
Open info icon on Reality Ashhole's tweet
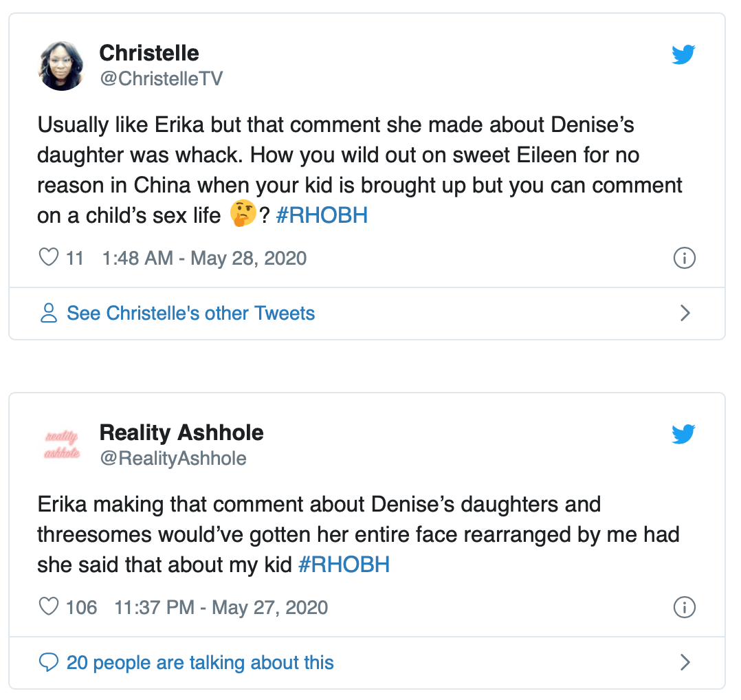coord(684,607)
